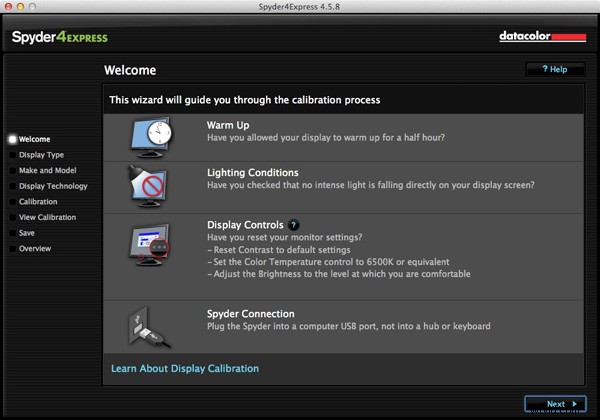Click 'Have you reset your monitor settings?' text
This screenshot has width=600, height=420.
coord(284,237)
